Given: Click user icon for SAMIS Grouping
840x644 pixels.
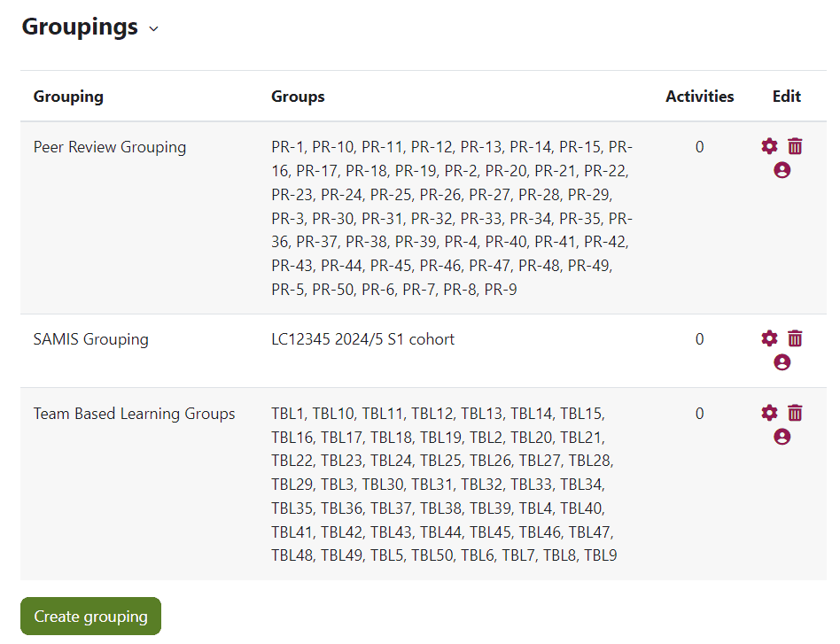Looking at the screenshot, I should 782,362.
